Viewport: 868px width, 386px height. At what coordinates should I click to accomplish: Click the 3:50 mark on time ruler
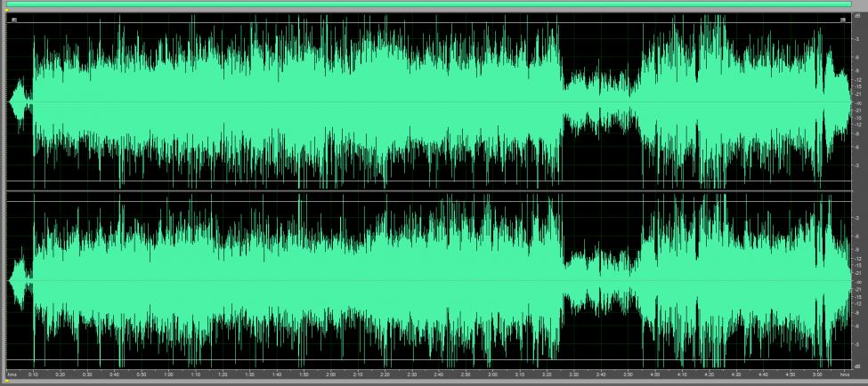(x=628, y=374)
